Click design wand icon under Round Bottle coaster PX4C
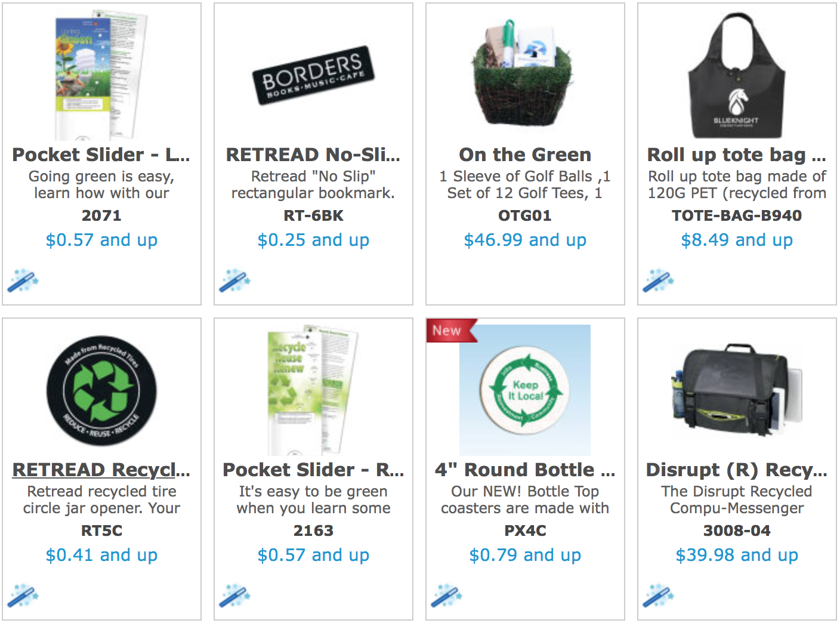This screenshot has width=840, height=623. point(446,596)
